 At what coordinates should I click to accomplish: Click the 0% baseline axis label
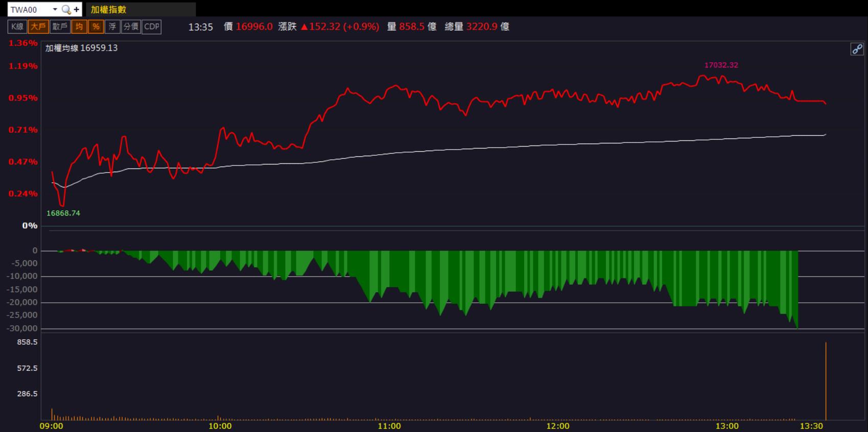[30, 226]
